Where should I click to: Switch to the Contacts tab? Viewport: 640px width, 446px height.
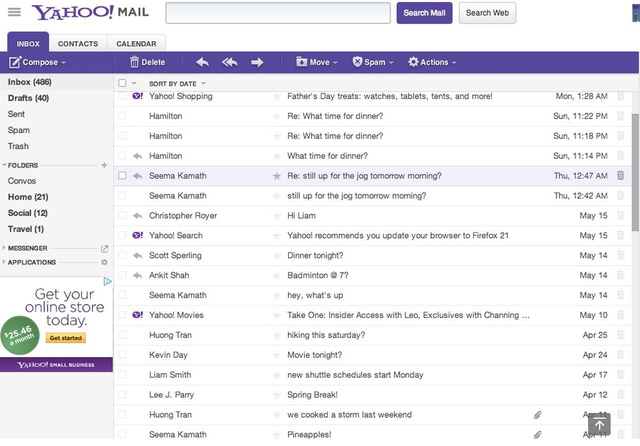coord(78,43)
